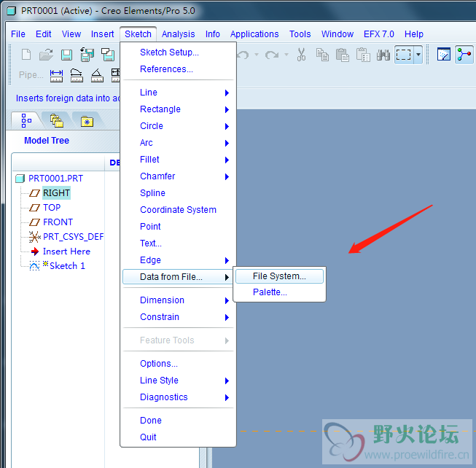
Task: Expand the Edge submenu
Action: click(x=178, y=260)
